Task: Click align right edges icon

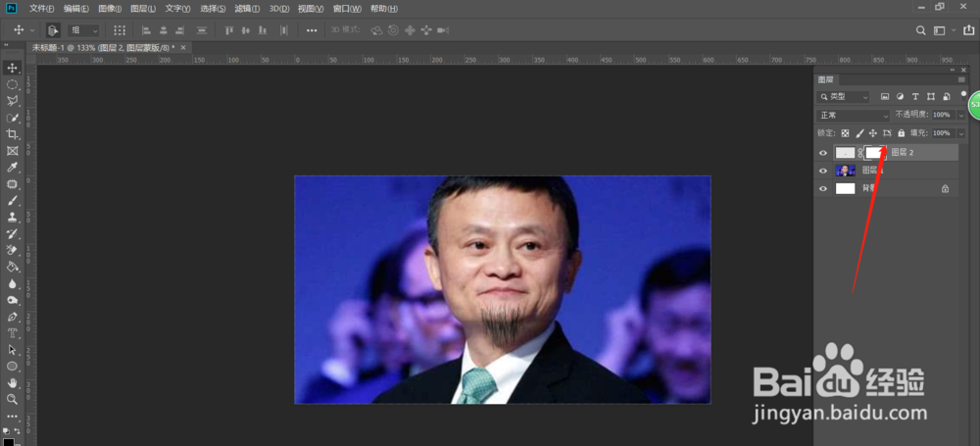Action: point(180,30)
